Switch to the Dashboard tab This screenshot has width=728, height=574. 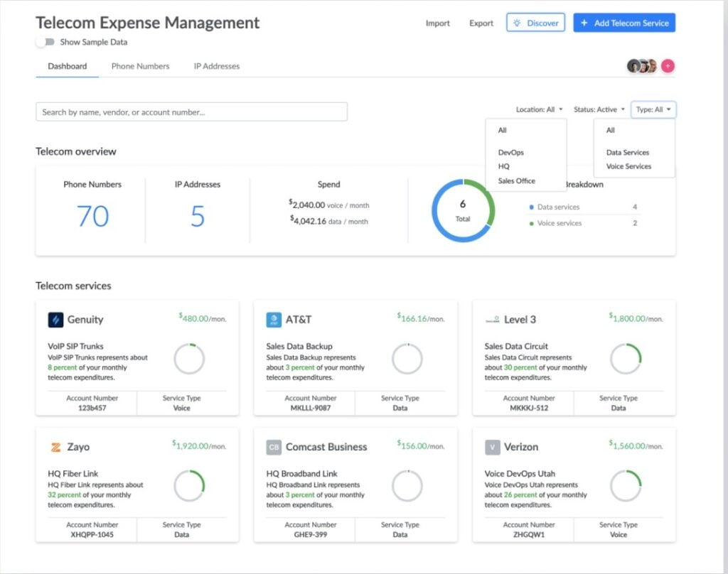click(x=68, y=66)
